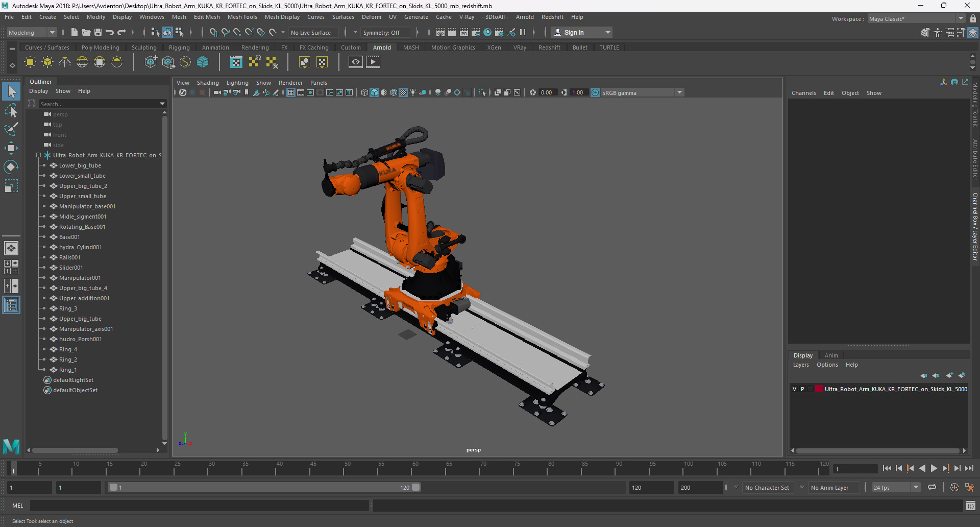Go to start of playback range

tap(887, 468)
